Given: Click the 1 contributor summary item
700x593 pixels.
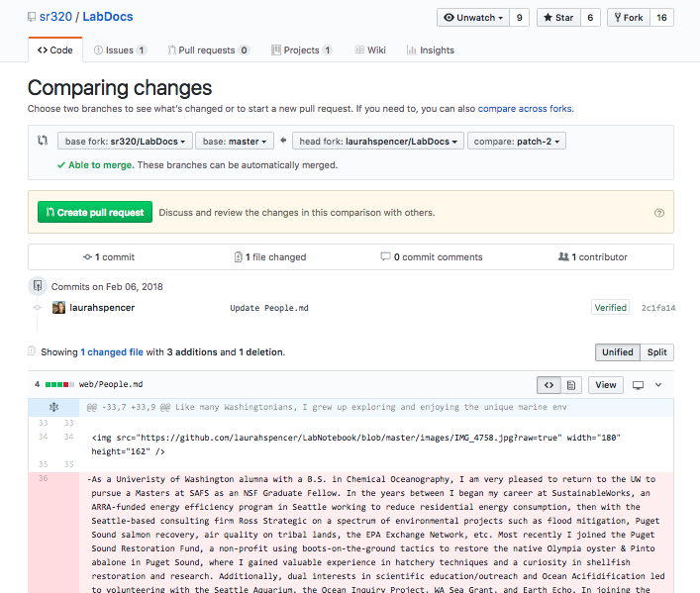Looking at the screenshot, I should pos(593,256).
